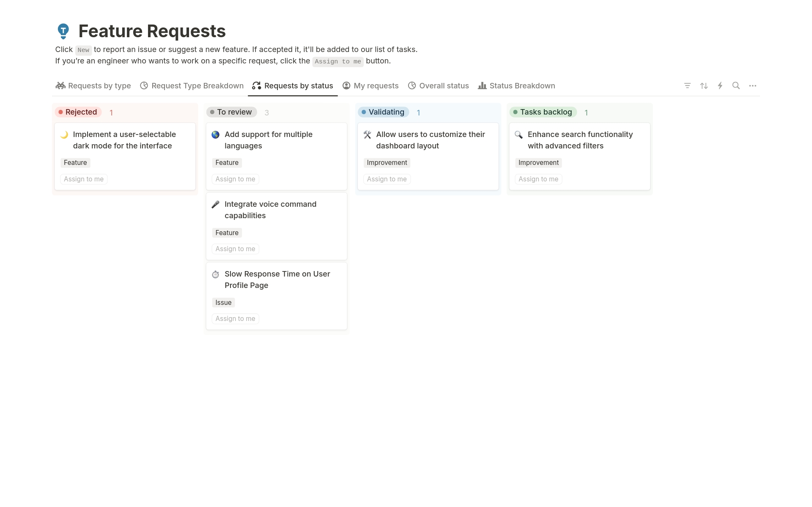Click the filter icon in toolbar
812x507 pixels.
click(x=687, y=86)
